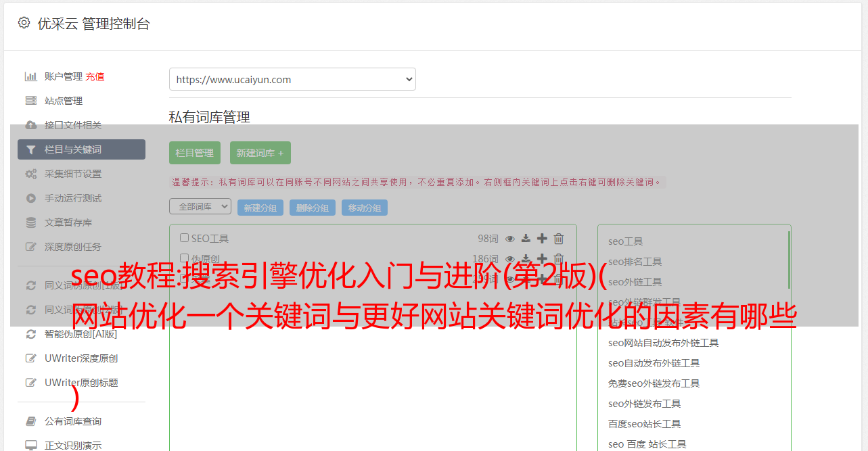The height and width of the screenshot is (451, 868).
Task: Click the edit icon of UWriter原创标题
Action: [x=30, y=383]
